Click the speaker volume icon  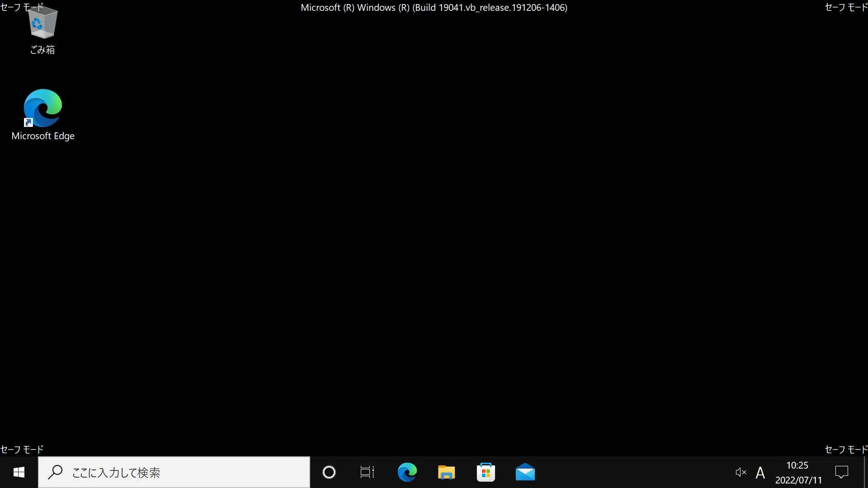click(x=741, y=472)
